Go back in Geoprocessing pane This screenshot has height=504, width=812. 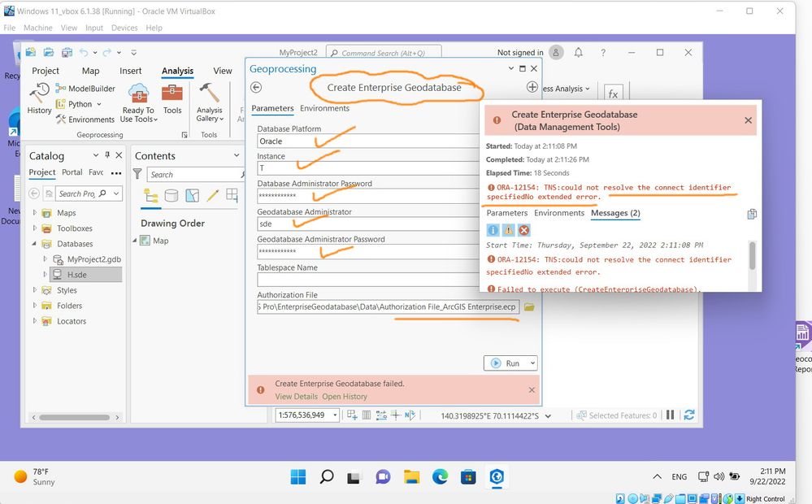(256, 88)
